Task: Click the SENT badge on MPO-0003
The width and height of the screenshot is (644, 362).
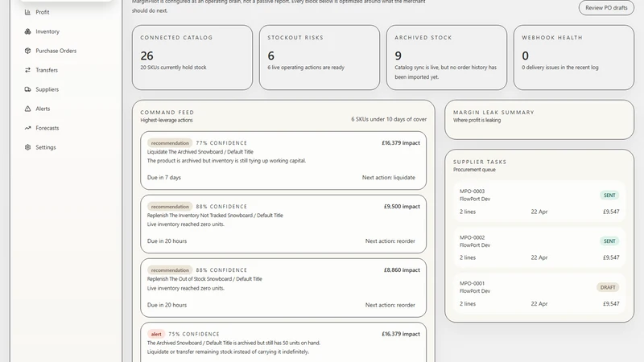Action: tap(609, 195)
